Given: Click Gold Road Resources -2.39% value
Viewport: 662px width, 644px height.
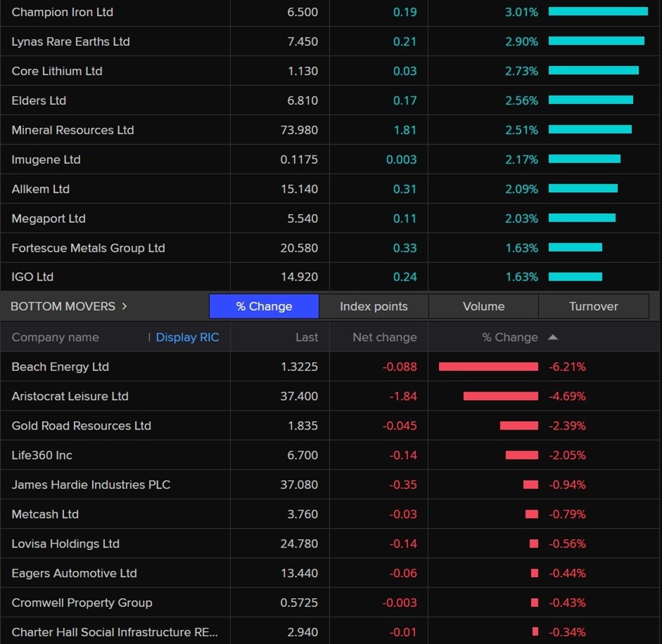Looking at the screenshot, I should pos(568,426).
